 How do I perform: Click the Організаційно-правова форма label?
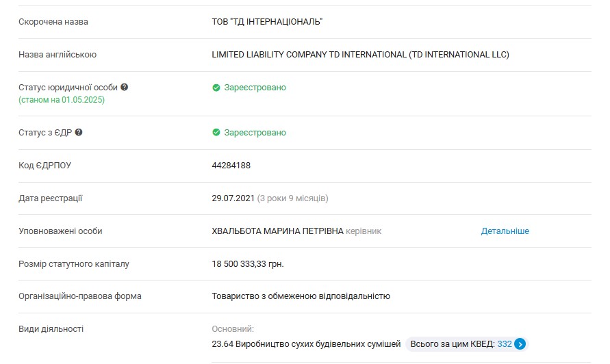tap(79, 296)
